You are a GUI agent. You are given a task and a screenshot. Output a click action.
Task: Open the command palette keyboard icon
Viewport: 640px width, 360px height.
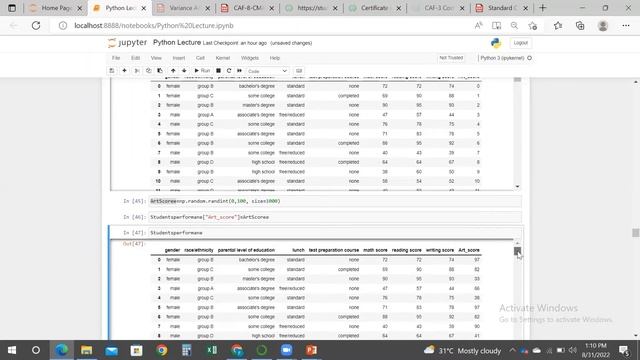coord(299,71)
